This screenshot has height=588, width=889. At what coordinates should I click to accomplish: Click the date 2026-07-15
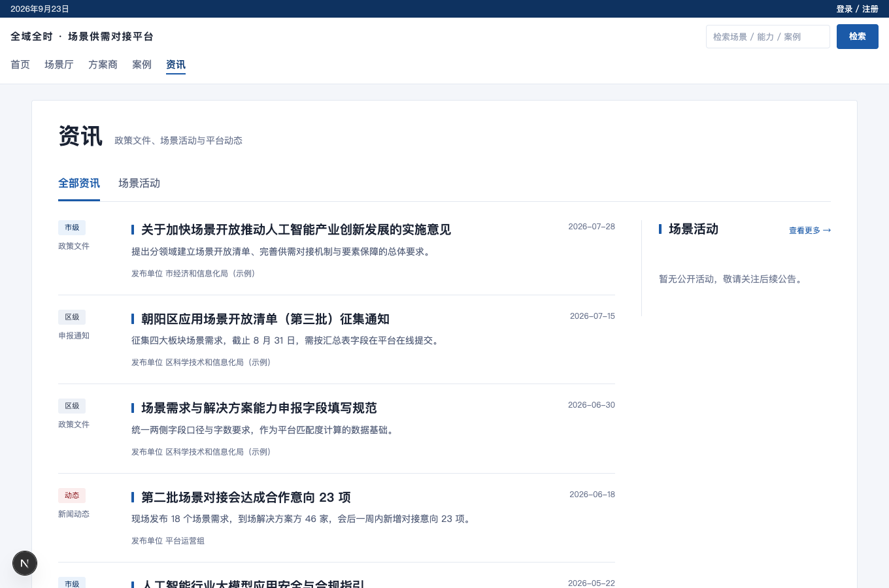(592, 316)
